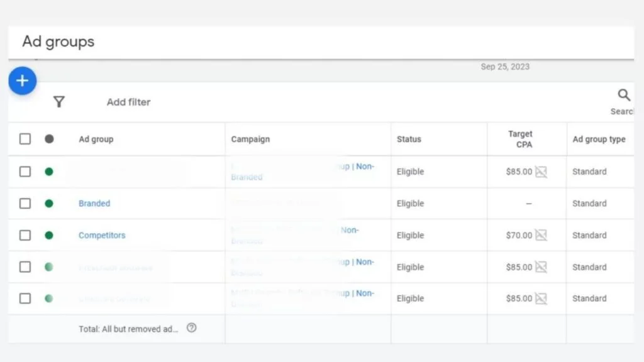Open the Competitors ad group link
The width and height of the screenshot is (644, 362).
(x=102, y=235)
